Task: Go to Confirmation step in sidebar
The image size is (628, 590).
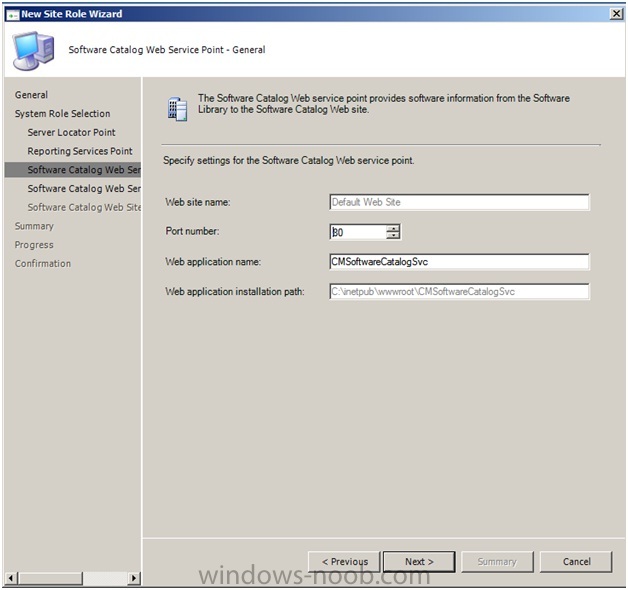Action: 43,264
